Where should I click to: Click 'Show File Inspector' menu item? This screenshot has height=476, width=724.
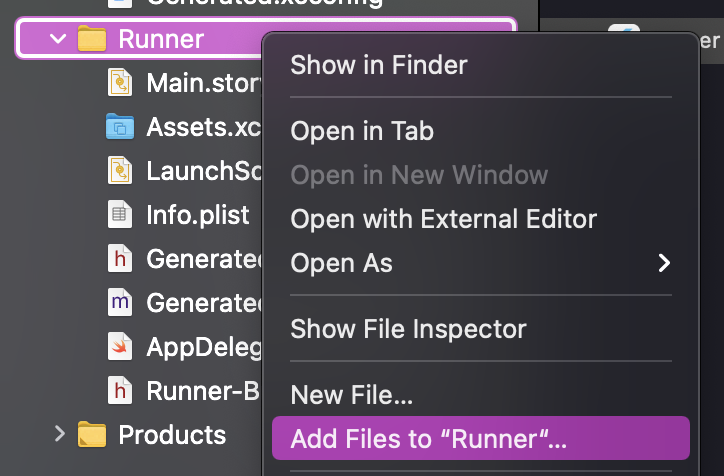click(408, 328)
